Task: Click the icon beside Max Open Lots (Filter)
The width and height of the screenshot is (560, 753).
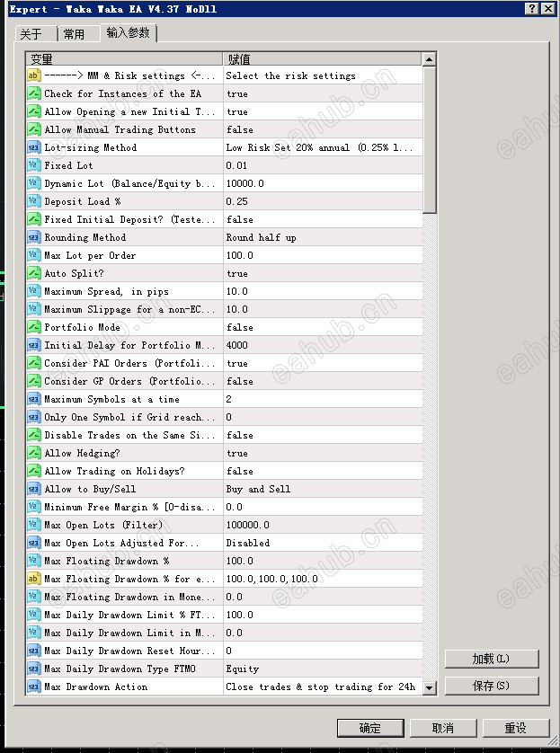Action: pos(33,525)
